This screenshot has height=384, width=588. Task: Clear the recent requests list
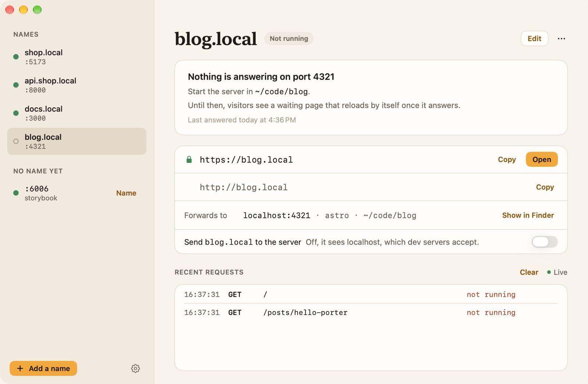[x=529, y=272]
